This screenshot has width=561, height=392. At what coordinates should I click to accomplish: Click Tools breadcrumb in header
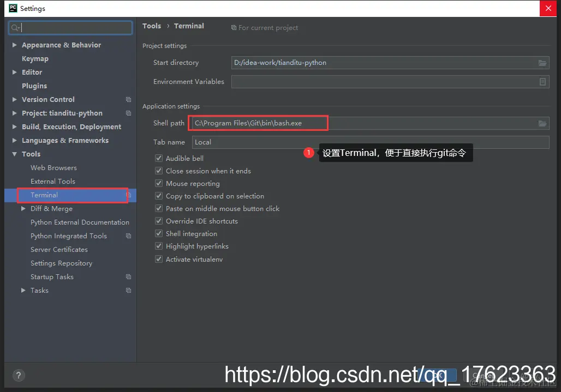click(152, 26)
